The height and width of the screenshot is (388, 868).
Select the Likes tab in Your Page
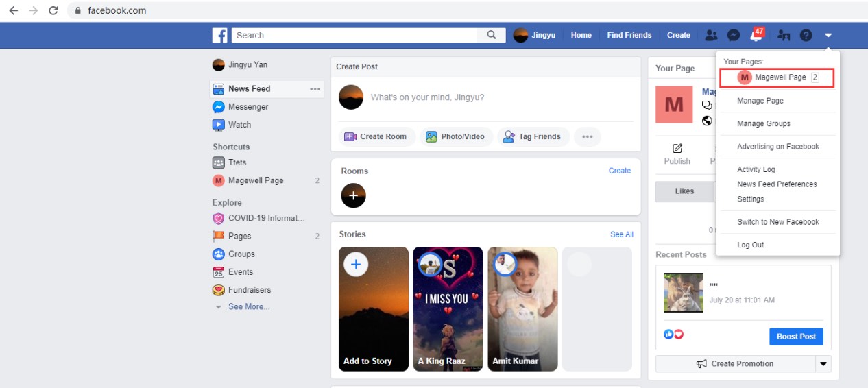684,191
